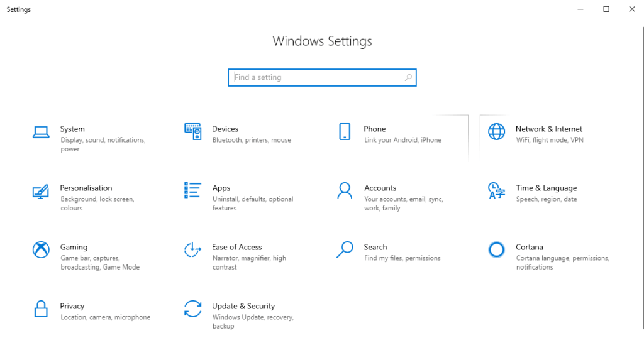The width and height of the screenshot is (644, 343).
Task: Click 'Find my files, permissions' description
Action: tap(402, 258)
